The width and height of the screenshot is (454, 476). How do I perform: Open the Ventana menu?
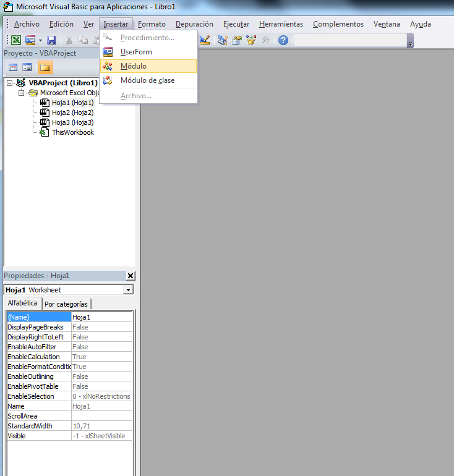pyautogui.click(x=387, y=24)
